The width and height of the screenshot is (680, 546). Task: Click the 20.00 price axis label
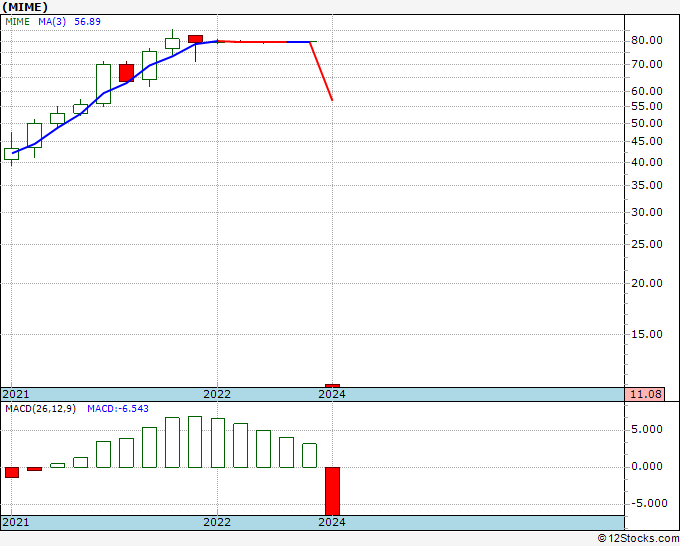tap(647, 283)
